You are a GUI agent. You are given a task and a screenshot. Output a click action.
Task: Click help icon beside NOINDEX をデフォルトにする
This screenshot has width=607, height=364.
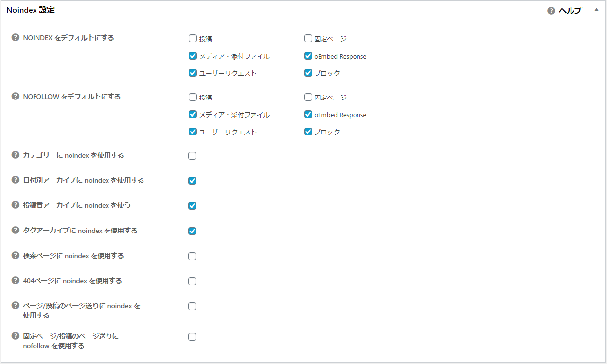pyautogui.click(x=15, y=38)
